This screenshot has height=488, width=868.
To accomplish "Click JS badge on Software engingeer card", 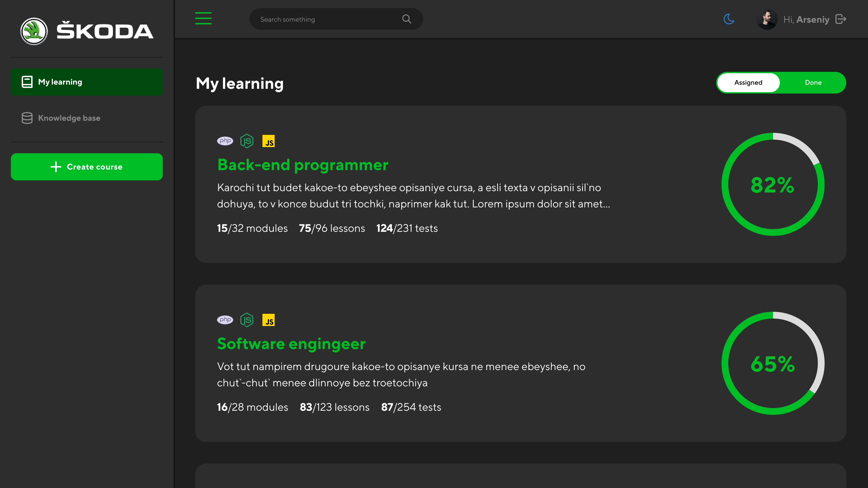I will click(269, 320).
